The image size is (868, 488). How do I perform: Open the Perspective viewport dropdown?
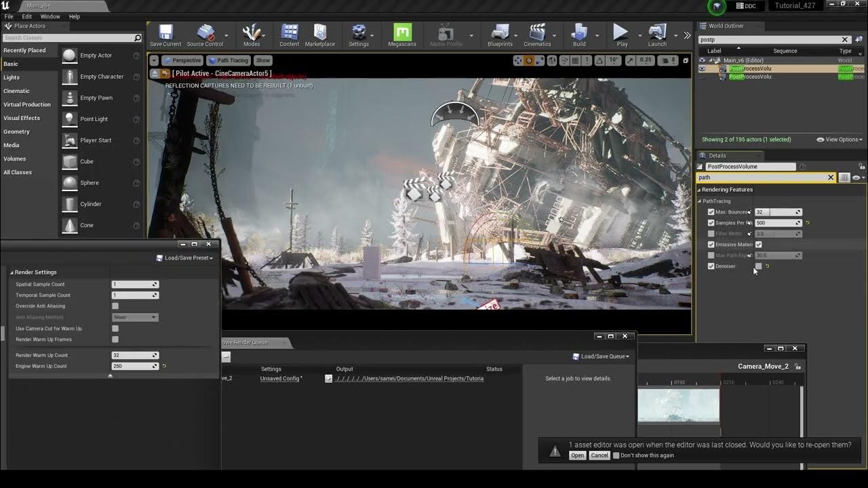click(x=182, y=60)
